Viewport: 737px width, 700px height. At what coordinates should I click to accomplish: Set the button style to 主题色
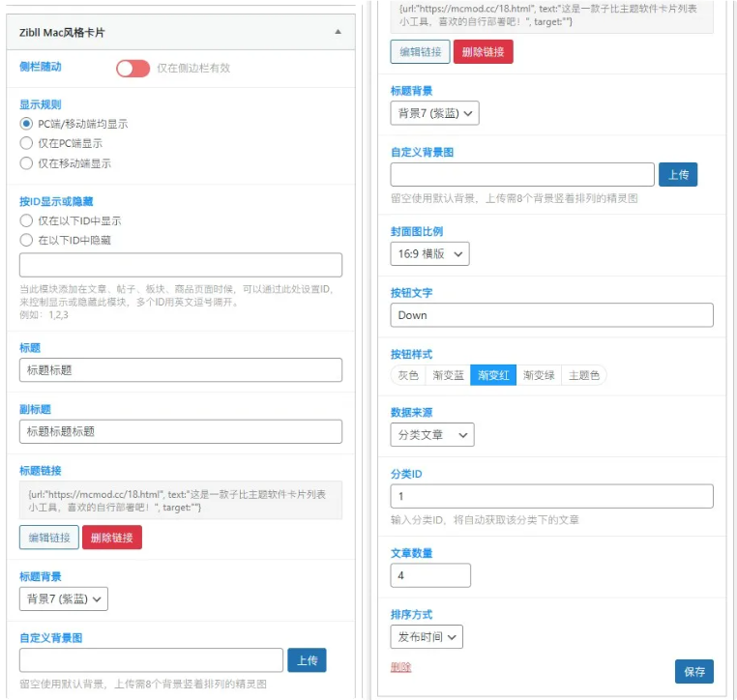pyautogui.click(x=584, y=375)
